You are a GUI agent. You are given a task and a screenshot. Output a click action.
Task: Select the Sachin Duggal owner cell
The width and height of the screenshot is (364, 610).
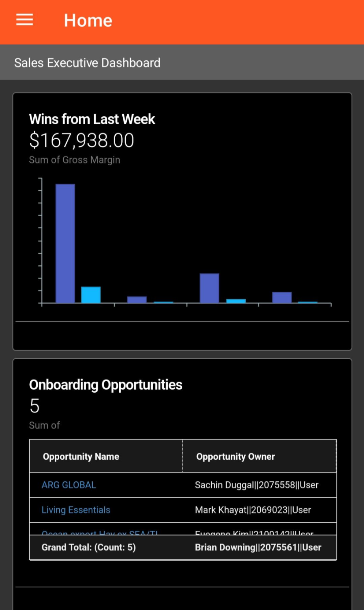pos(256,485)
